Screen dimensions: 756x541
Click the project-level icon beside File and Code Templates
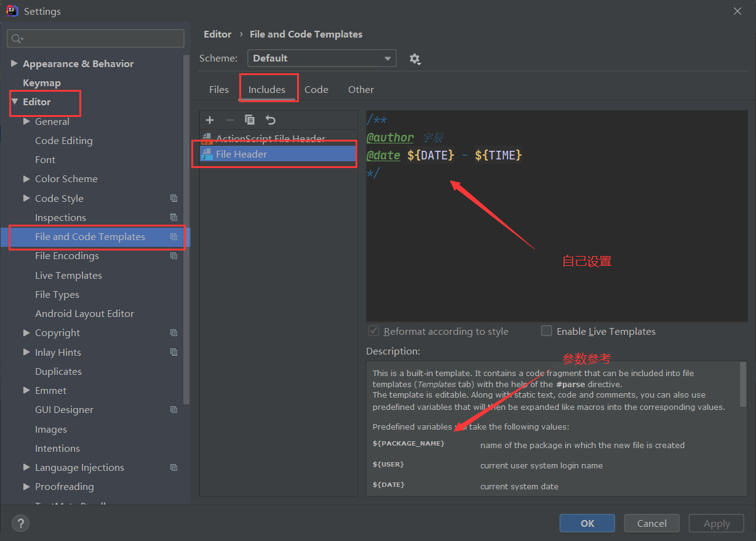coord(174,237)
